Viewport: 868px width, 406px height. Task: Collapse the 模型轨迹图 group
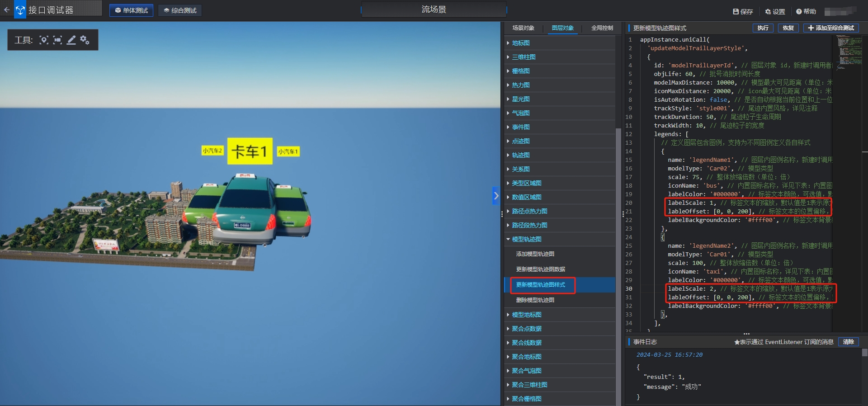tap(560, 239)
